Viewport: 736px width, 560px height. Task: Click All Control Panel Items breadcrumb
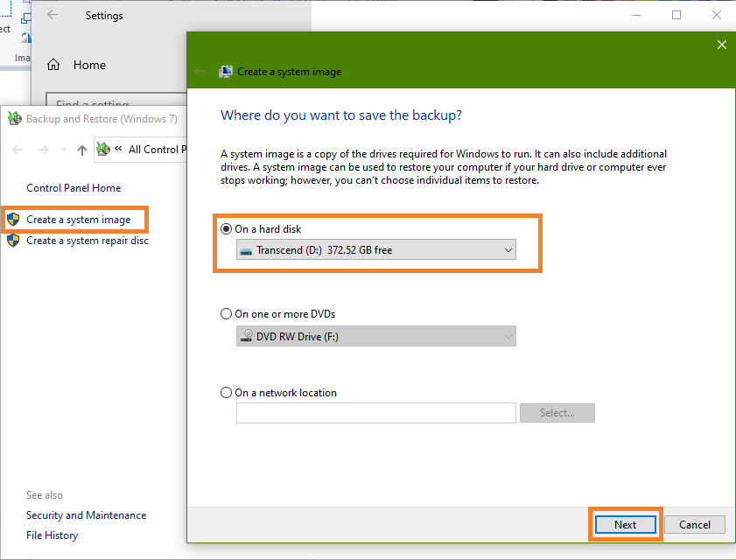coord(158,150)
